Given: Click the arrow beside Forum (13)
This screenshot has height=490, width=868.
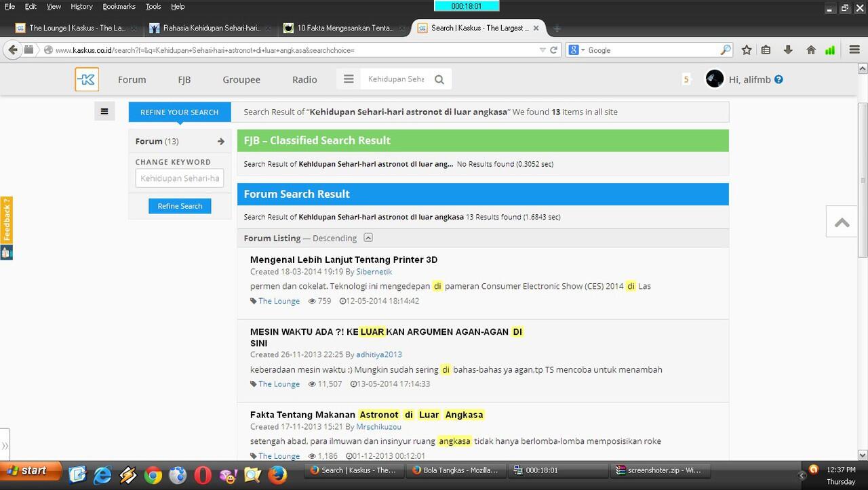Looking at the screenshot, I should (220, 141).
